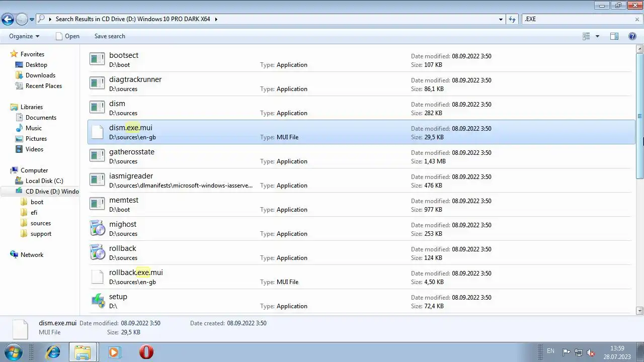Open the Organize menu

tap(24, 36)
